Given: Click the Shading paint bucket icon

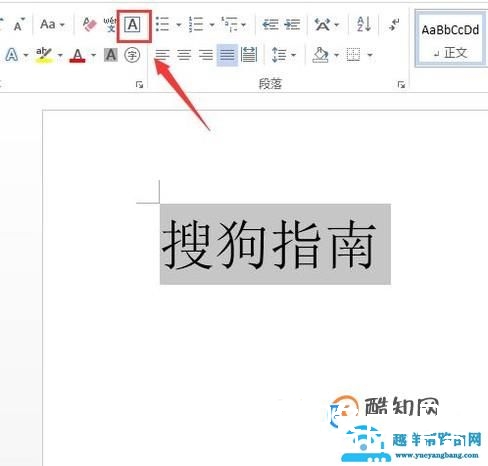Looking at the screenshot, I should (x=320, y=55).
